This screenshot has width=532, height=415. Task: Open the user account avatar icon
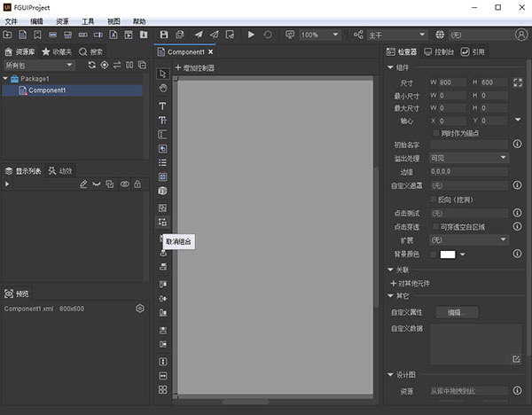click(x=521, y=35)
